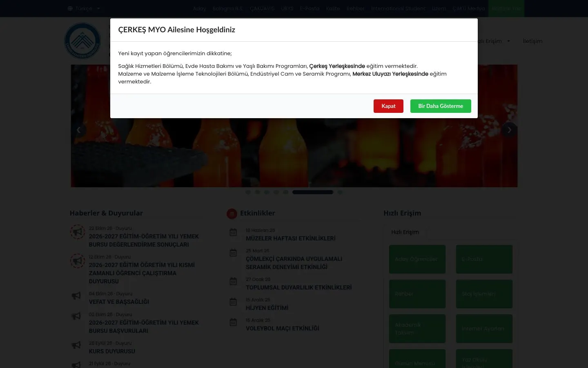This screenshot has width=588, height=368.
Task: Advance the carousel with the right arrow
Action: tap(509, 130)
